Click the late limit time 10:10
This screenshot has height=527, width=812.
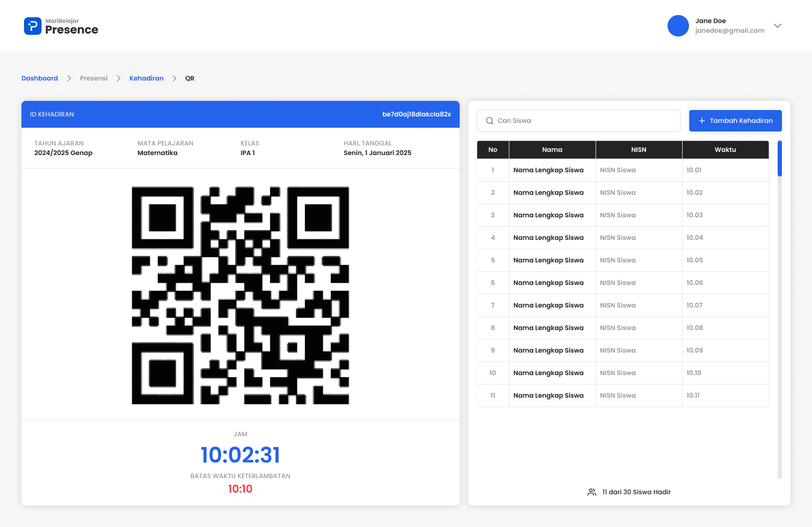click(241, 489)
